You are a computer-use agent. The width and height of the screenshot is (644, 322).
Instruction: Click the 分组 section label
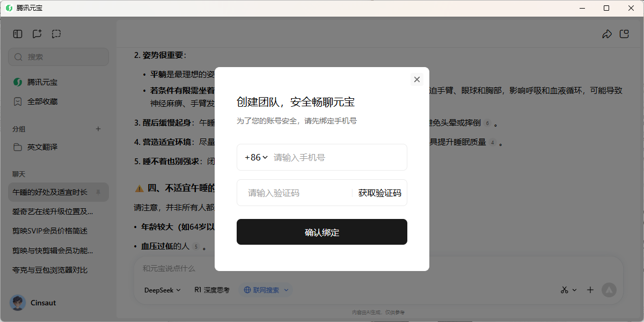tap(19, 129)
